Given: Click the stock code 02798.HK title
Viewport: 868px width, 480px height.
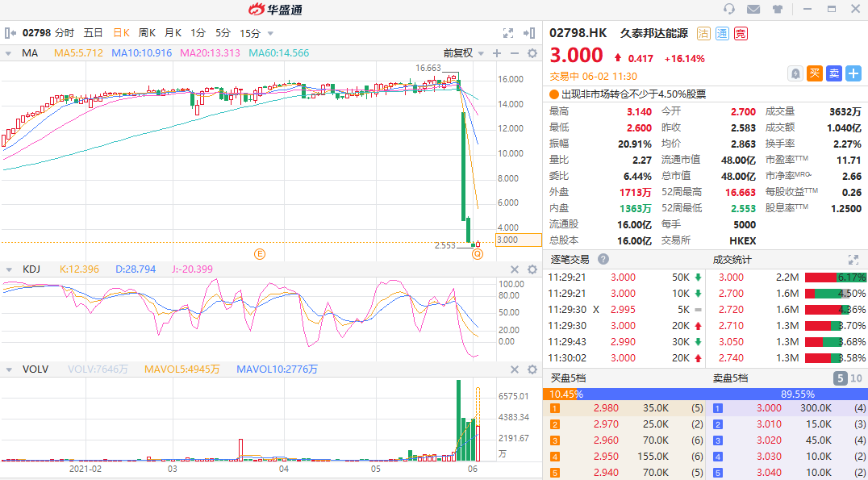Looking at the screenshot, I should point(578,33).
